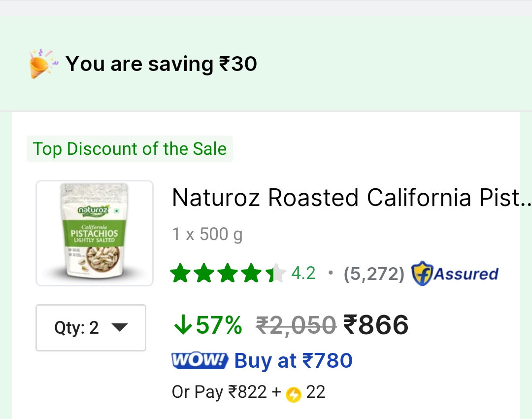Click the 4.2 rating value
The height and width of the screenshot is (419, 532).
(303, 273)
